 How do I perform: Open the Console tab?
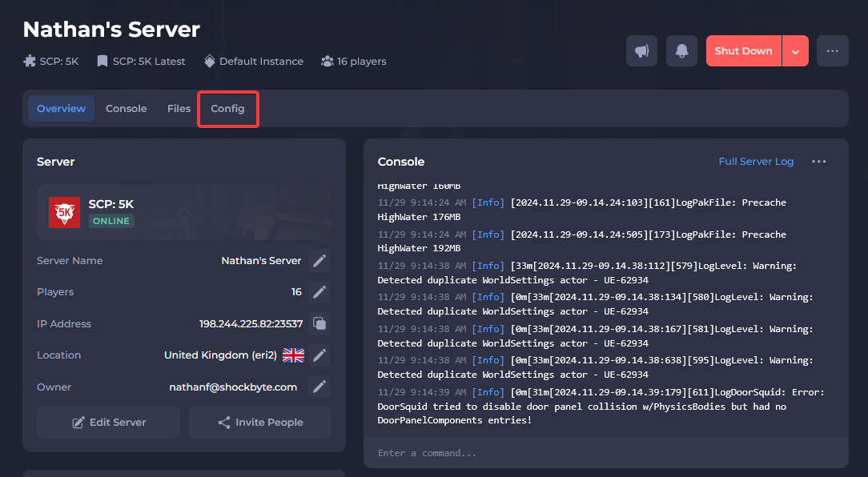click(127, 109)
